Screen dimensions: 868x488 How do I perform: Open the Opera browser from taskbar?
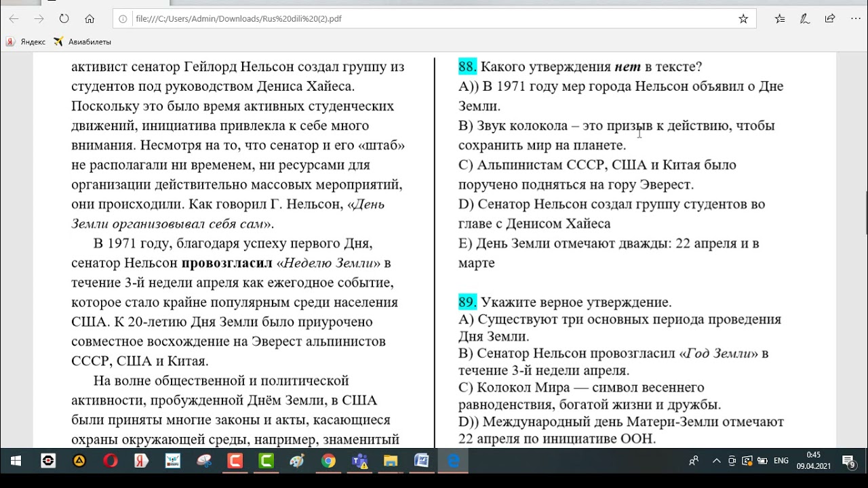pos(110,461)
